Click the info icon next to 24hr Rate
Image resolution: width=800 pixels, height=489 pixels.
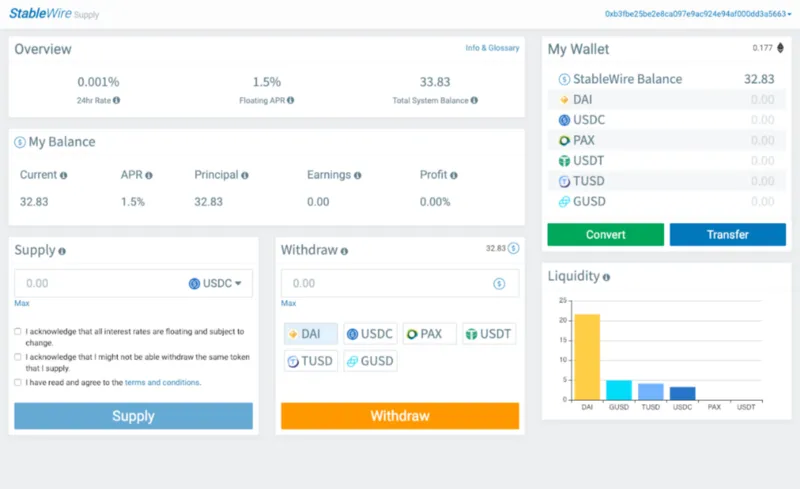coord(116,100)
